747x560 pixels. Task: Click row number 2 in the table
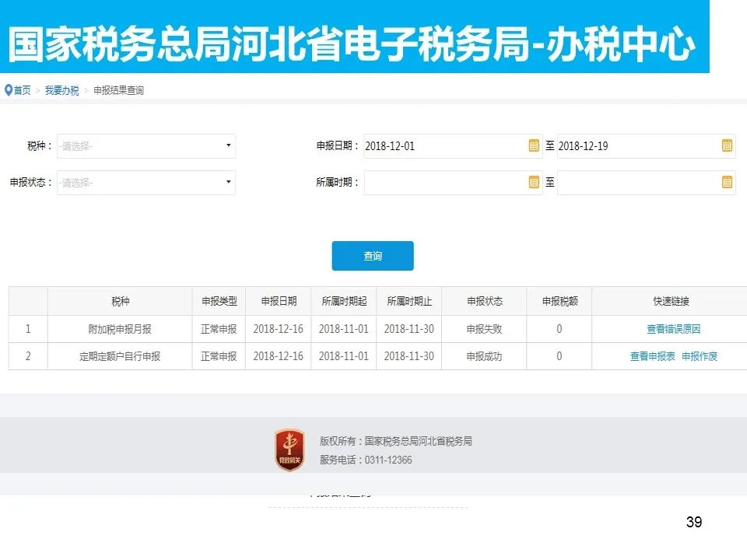pos(28,356)
